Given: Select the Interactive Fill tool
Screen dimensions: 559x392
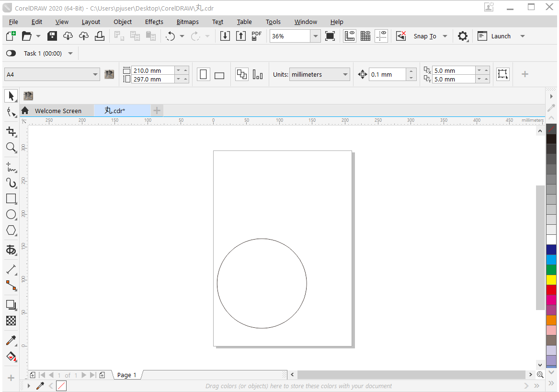Looking at the screenshot, I should 11,357.
